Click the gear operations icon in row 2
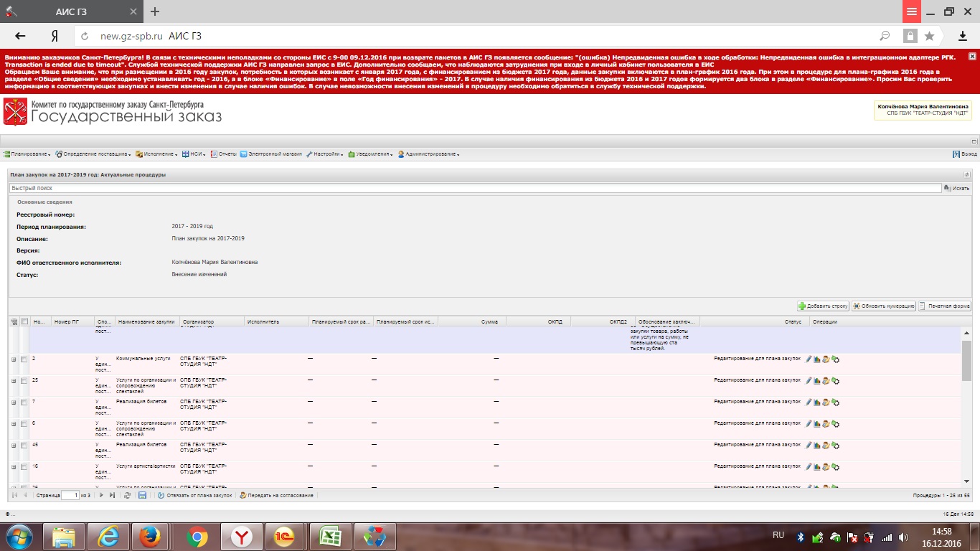Screen dimensions: 980x551 point(835,359)
